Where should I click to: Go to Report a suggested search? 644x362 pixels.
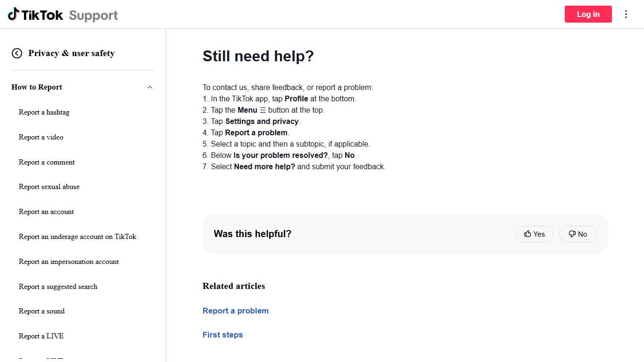58,287
